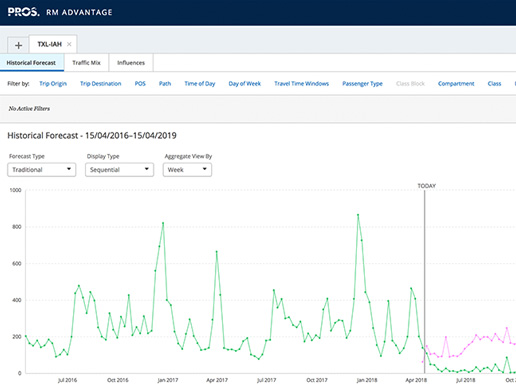Click the green peak near Jan 2018
The width and height of the screenshot is (516, 389).
[358, 215]
